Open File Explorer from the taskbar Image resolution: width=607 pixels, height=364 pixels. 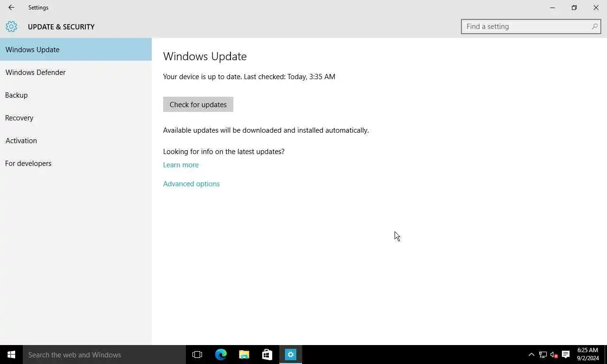244,355
